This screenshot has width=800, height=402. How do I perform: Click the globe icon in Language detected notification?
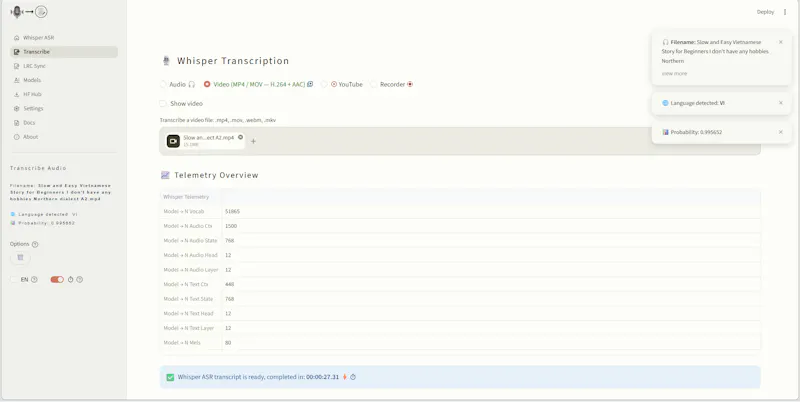coord(665,103)
